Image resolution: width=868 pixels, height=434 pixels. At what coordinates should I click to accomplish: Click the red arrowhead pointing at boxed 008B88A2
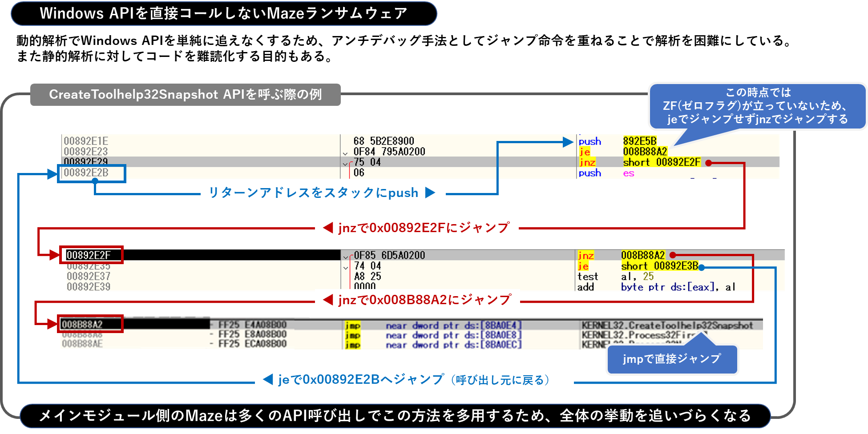click(52, 324)
